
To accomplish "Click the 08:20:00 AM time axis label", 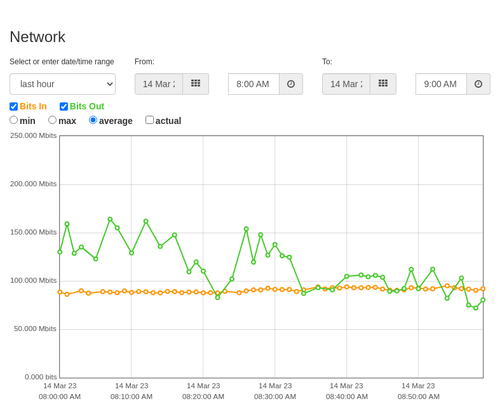I will click(203, 397).
